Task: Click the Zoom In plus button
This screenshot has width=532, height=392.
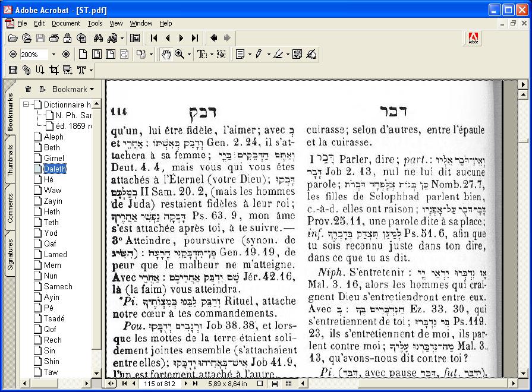Action: pos(66,54)
